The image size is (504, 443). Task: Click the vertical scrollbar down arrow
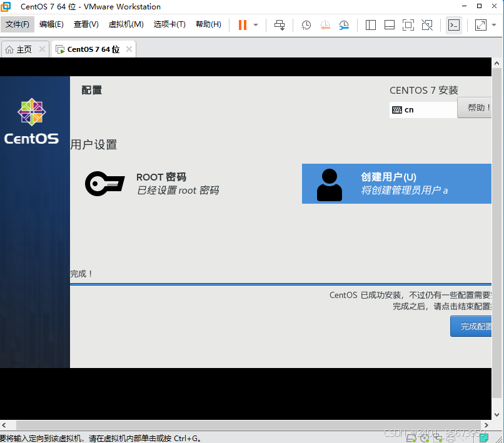click(x=497, y=415)
